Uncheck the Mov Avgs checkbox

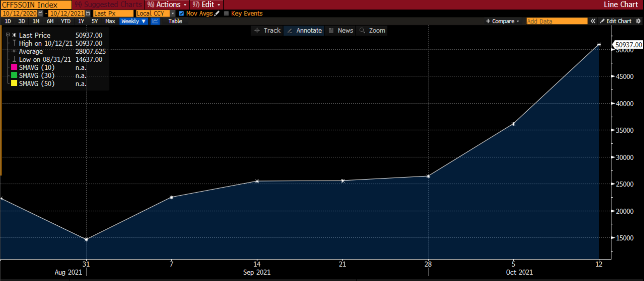coord(181,13)
